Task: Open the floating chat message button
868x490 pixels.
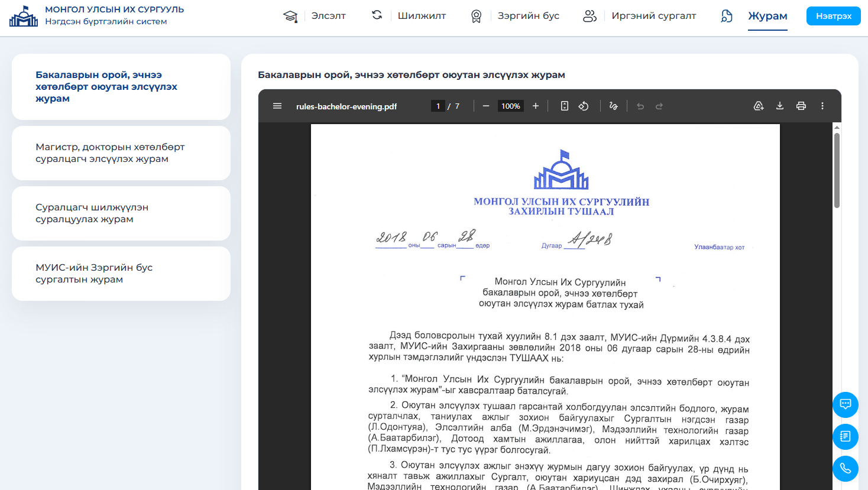Action: pyautogui.click(x=846, y=405)
